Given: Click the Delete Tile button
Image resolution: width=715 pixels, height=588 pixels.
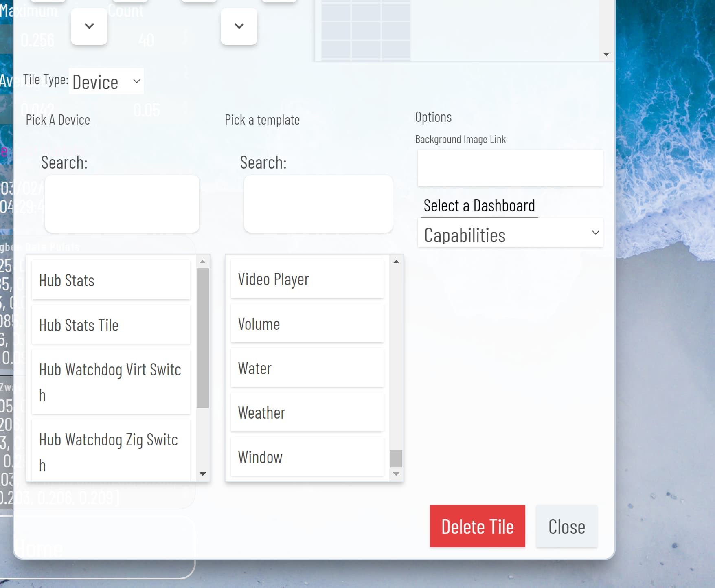Looking at the screenshot, I should pos(477,526).
